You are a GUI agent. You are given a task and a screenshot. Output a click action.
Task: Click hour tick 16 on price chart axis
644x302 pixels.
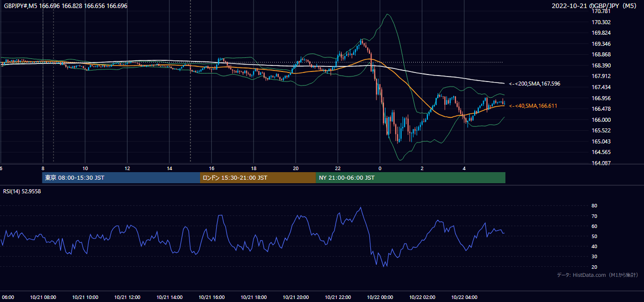point(212,169)
